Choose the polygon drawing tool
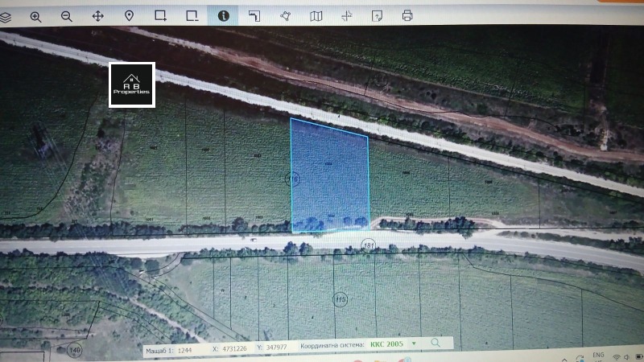Screen dimensions: 644x362 click(285, 16)
